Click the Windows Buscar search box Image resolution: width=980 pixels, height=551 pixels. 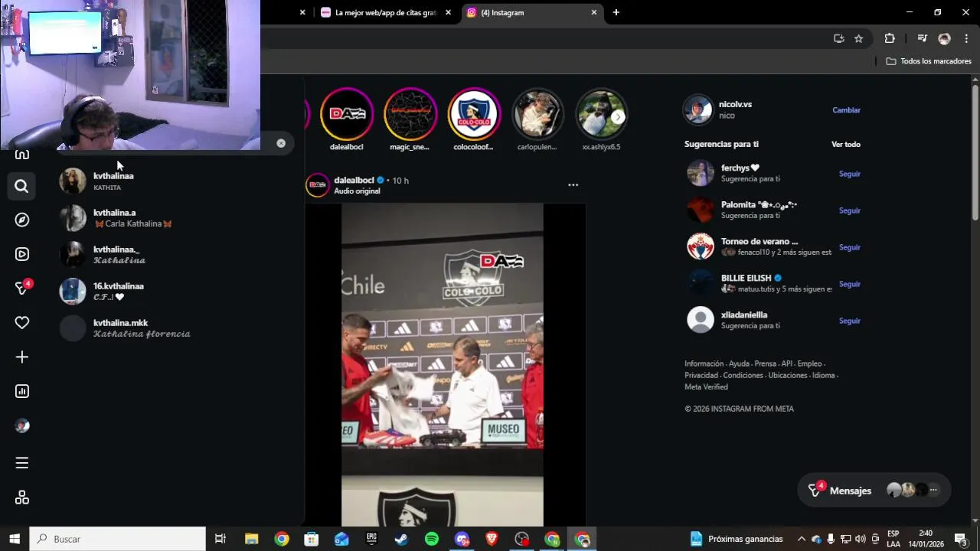point(117,539)
